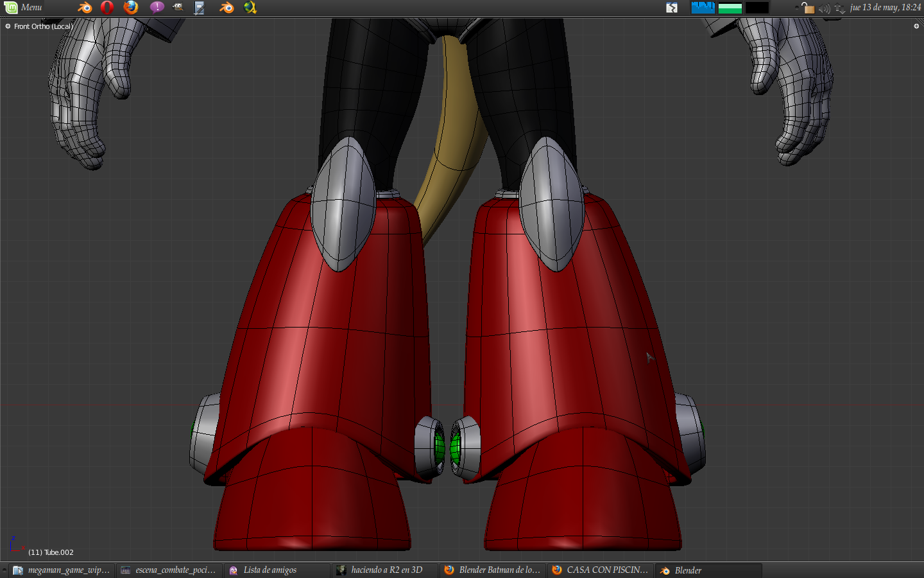Click the padlock keyring icon in tray

point(807,8)
